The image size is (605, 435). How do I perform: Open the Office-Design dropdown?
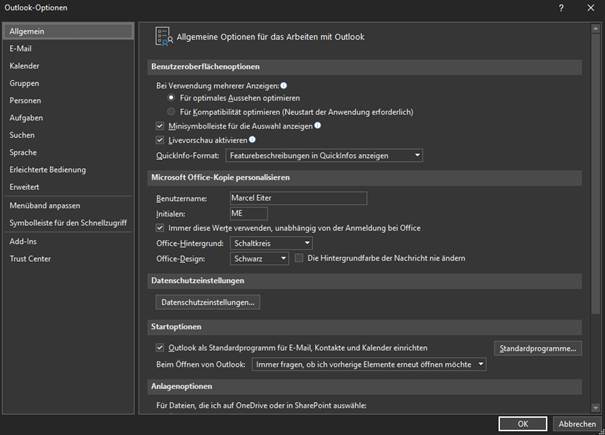(259, 259)
